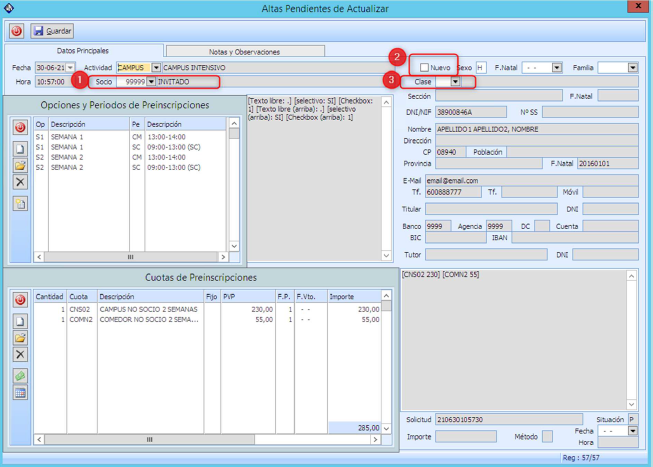Toggle the Nuevo checkbox
Viewport: 653px width, 467px height.
[425, 67]
